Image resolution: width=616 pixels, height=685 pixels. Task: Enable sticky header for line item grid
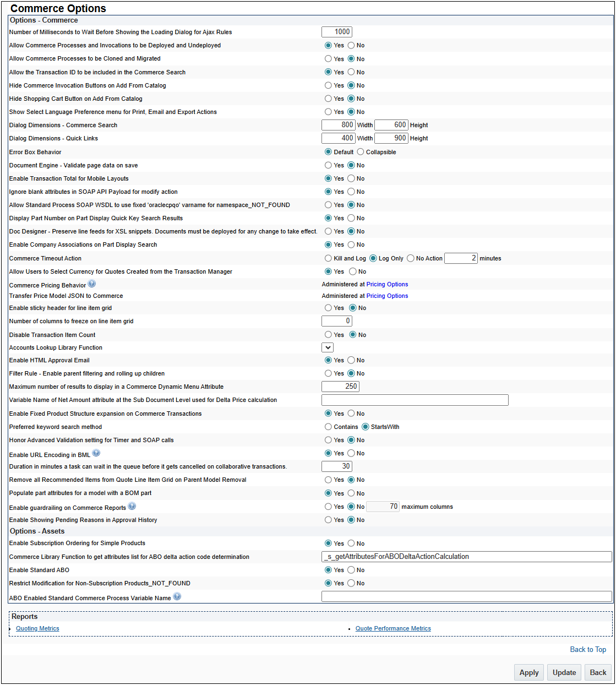click(329, 307)
